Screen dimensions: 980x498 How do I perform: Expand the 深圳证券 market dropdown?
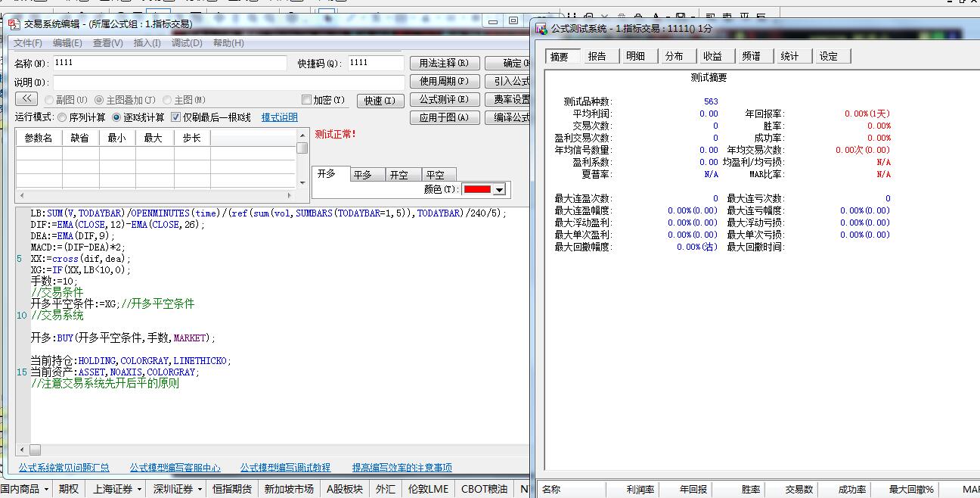(x=199, y=490)
